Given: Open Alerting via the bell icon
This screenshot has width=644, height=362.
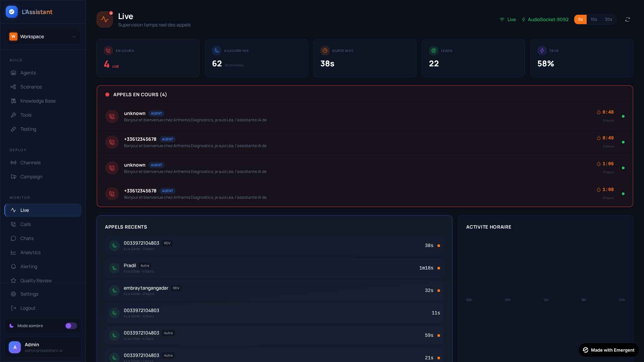Looking at the screenshot, I should [13, 266].
